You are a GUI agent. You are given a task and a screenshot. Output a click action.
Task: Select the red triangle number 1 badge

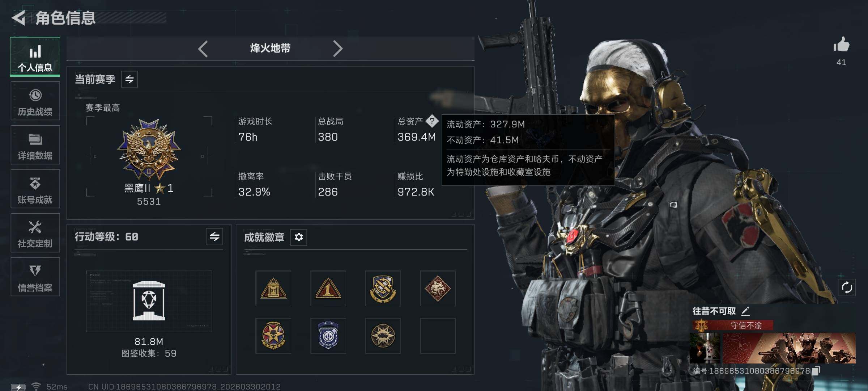click(328, 289)
